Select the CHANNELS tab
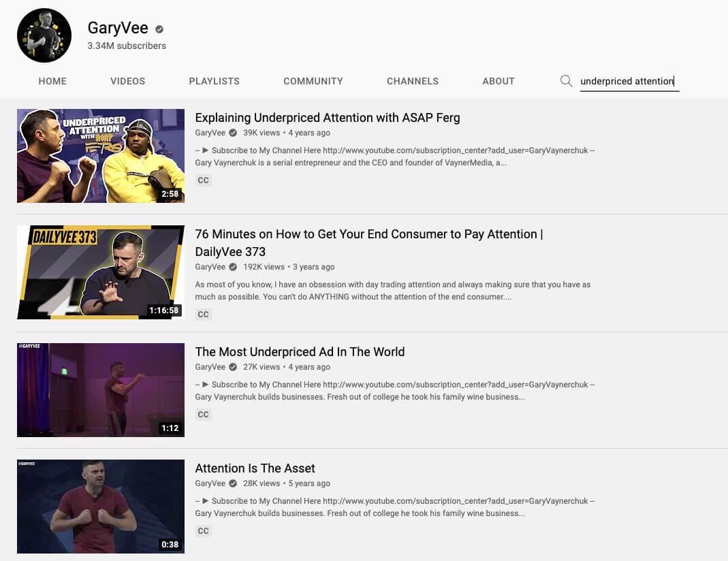This screenshot has height=561, width=728. (x=412, y=81)
